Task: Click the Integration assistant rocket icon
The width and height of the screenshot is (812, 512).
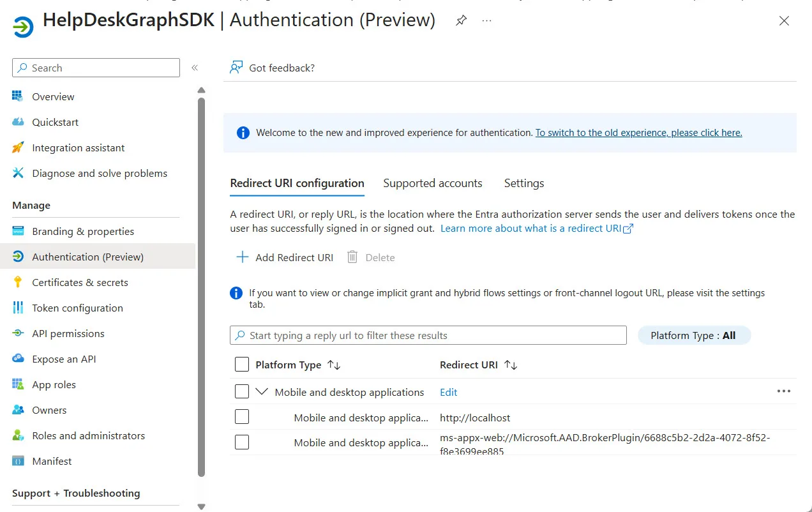Action: click(18, 147)
